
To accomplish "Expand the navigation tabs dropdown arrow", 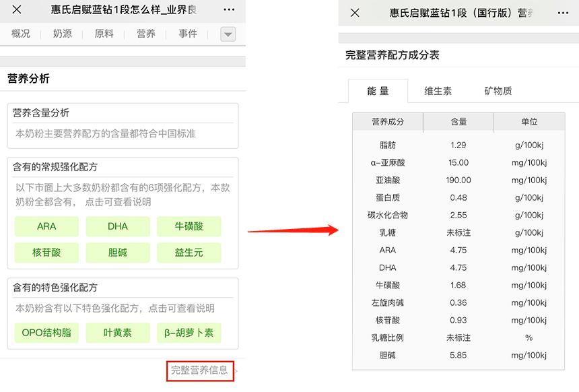I will (x=228, y=34).
